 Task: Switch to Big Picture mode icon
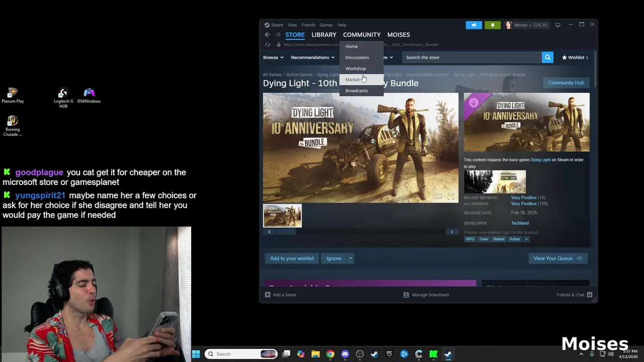(557, 25)
